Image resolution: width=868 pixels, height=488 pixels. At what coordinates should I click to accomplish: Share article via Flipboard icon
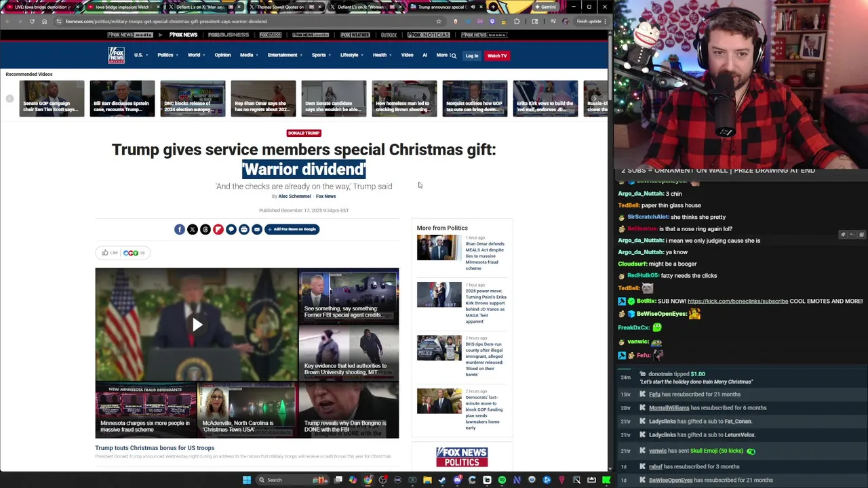(x=218, y=230)
